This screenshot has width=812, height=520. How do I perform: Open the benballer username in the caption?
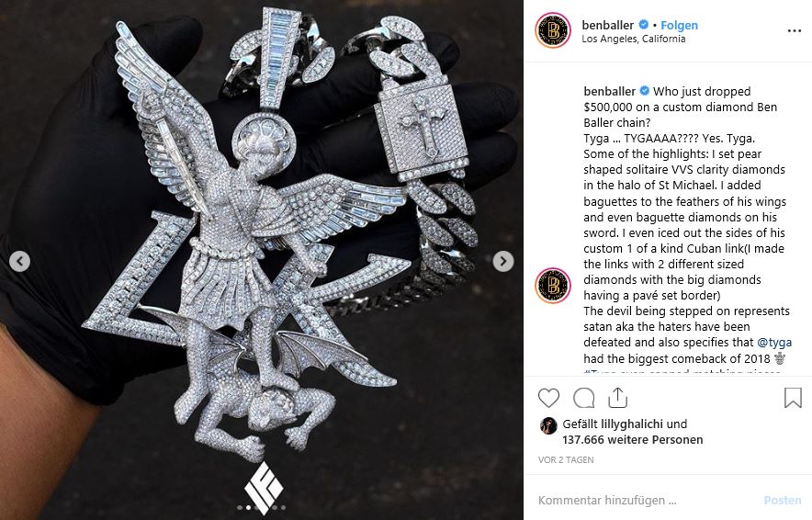click(x=609, y=91)
